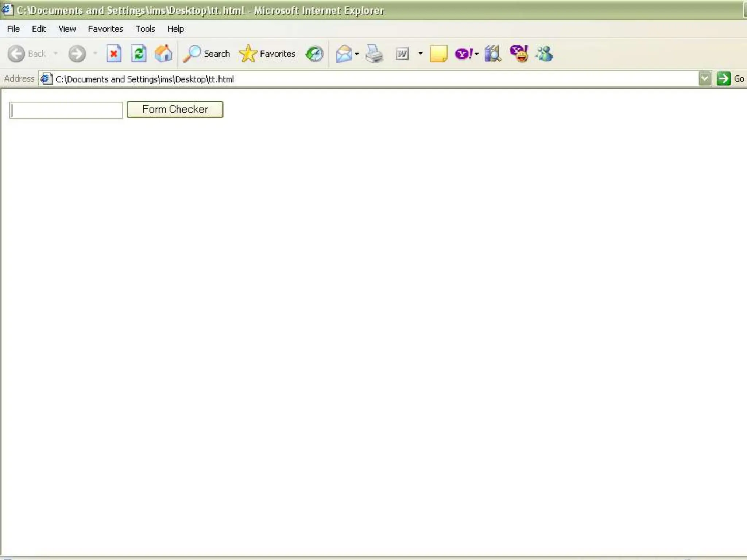Open the Tools menu
747x560 pixels.
pyautogui.click(x=145, y=29)
